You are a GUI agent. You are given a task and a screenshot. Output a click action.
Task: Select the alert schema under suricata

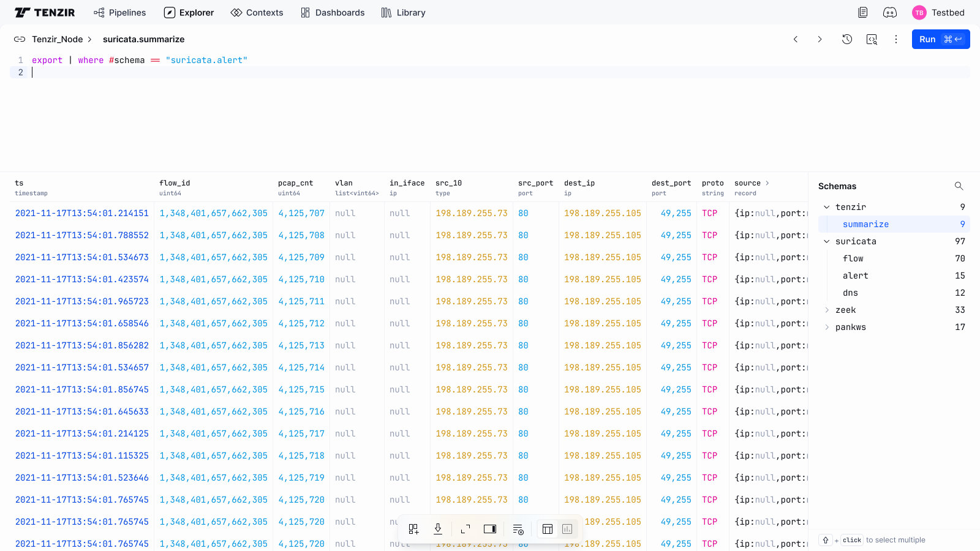point(855,275)
